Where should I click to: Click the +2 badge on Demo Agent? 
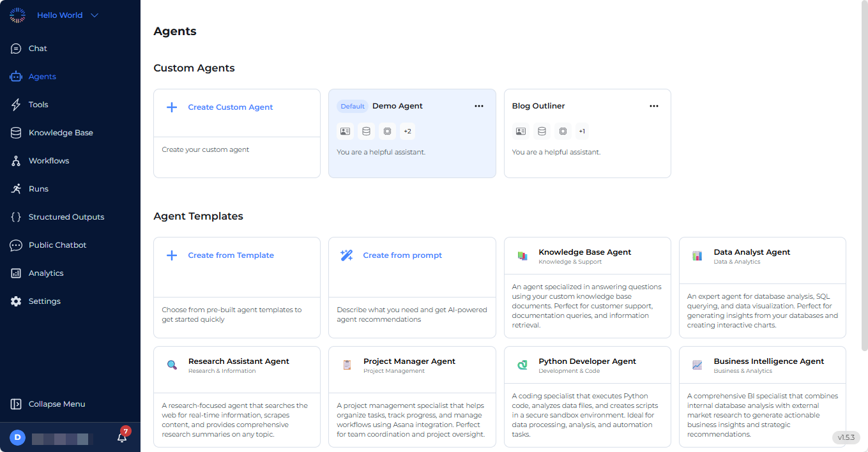tap(407, 132)
